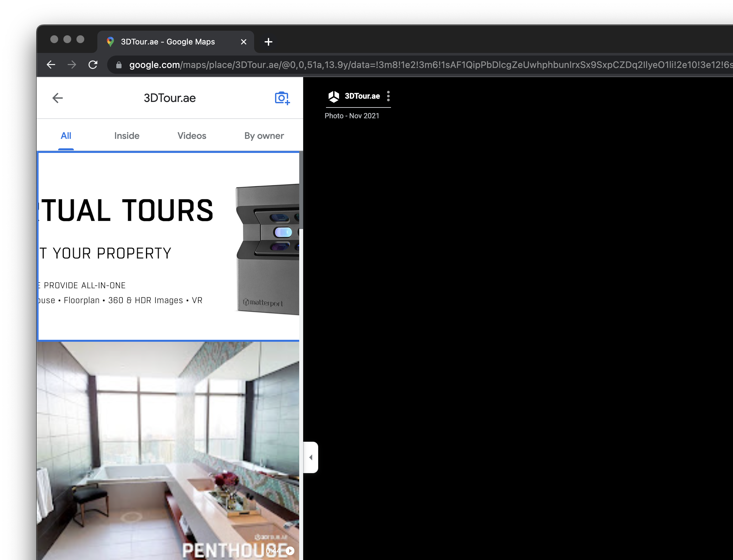Click the lock icon in address bar
Screen dimensions: 733x560
[119, 65]
